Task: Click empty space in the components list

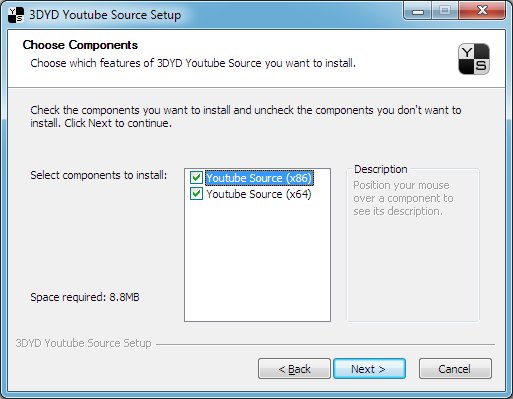Action: tap(257, 260)
